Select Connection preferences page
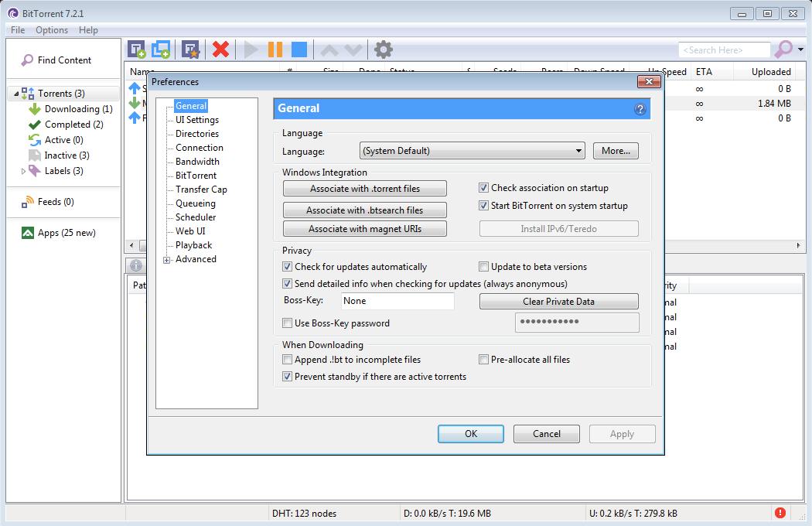This screenshot has width=812, height=526. coord(200,148)
